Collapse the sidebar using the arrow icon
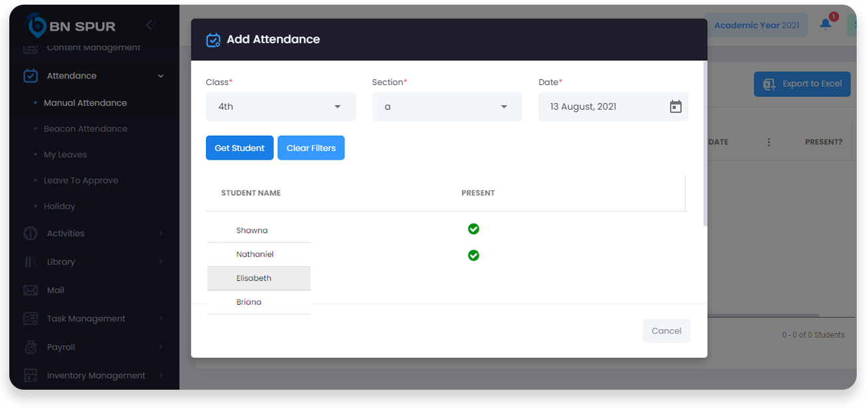Viewport: 868px width, 409px height. [150, 25]
